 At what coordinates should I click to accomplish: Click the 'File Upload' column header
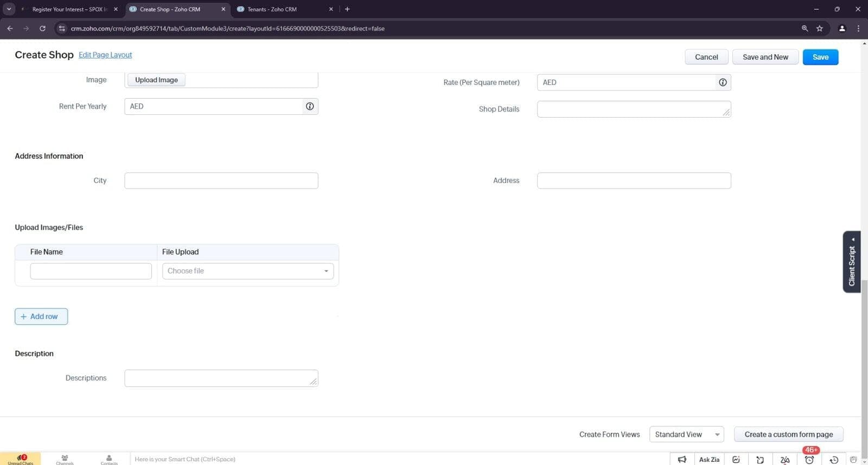180,252
